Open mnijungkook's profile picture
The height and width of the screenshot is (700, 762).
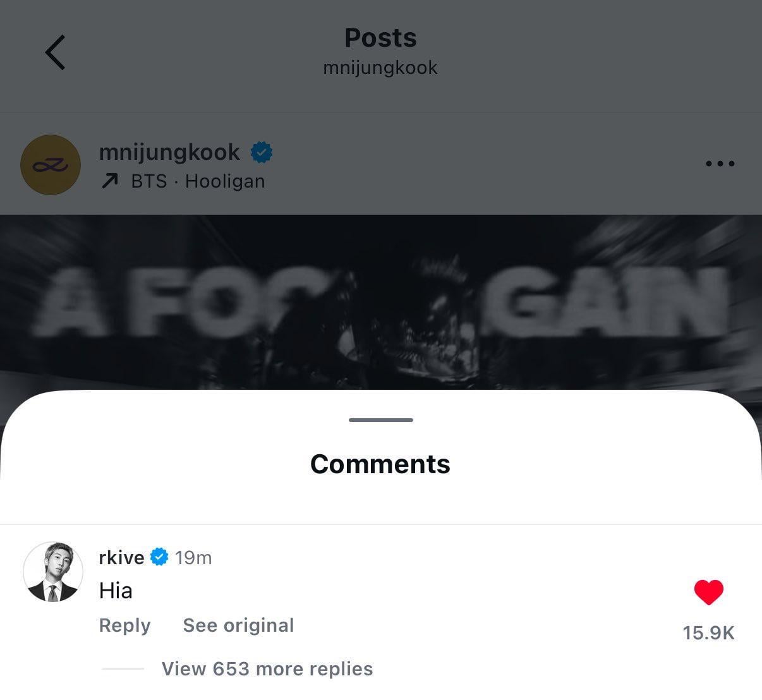click(x=51, y=164)
